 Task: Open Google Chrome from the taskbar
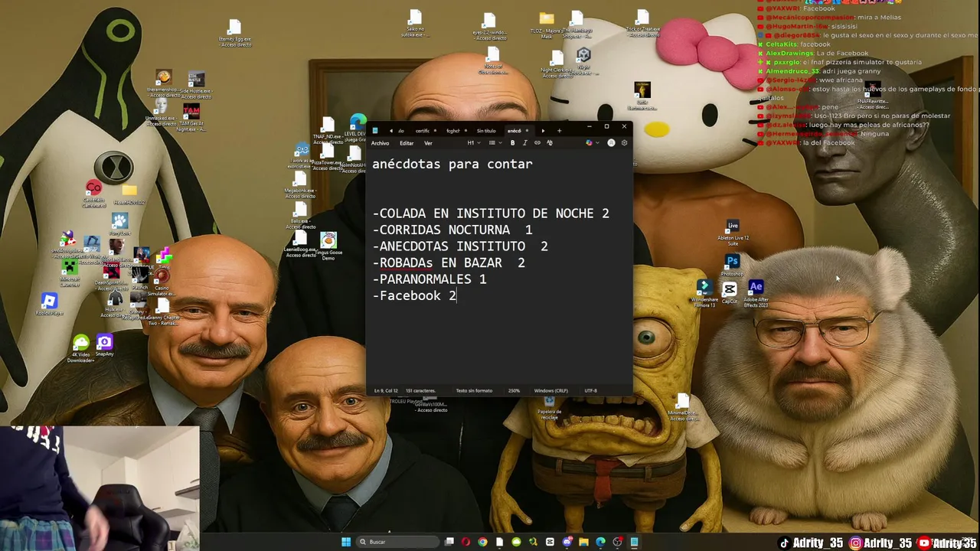(x=482, y=542)
